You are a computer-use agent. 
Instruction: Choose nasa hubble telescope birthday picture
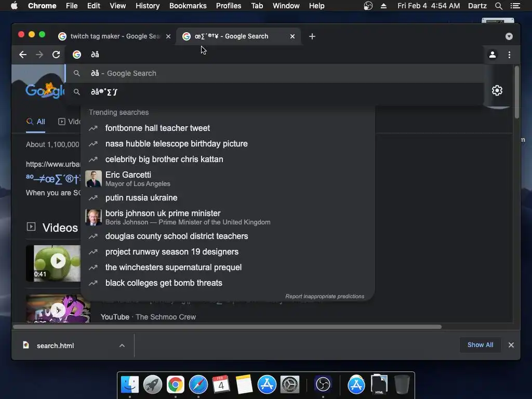(228, 143)
